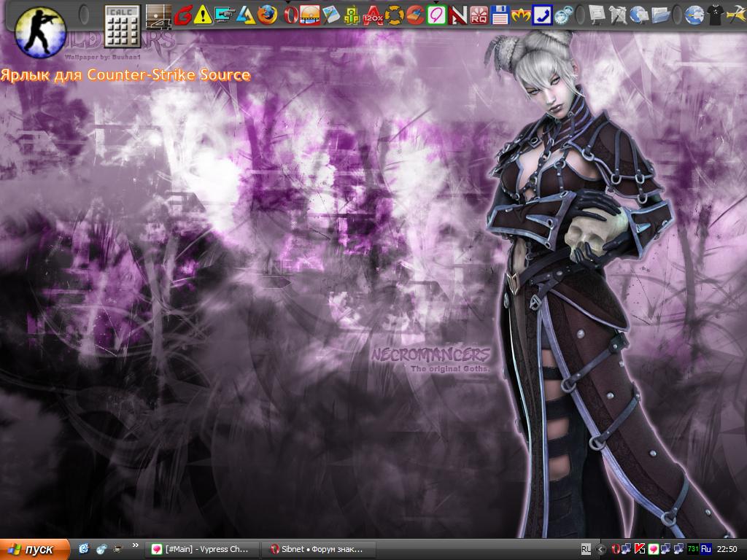Open Kaspersky K icon in system tray
Viewport: 747px width, 560px height.
(x=640, y=549)
